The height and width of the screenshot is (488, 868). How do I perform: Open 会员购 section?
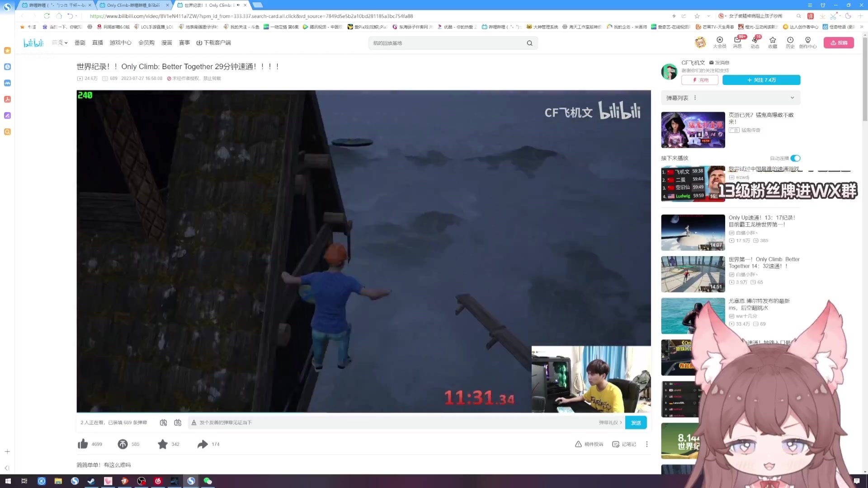146,42
